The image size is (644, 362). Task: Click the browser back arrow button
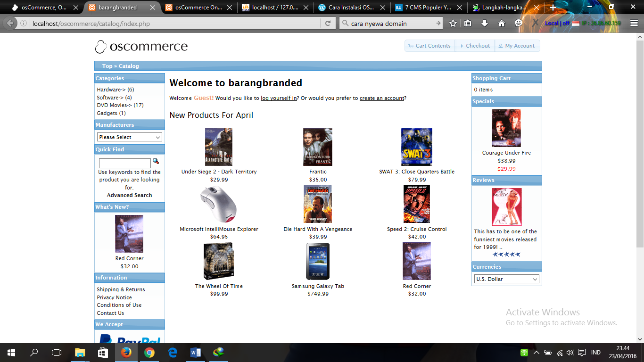coord(10,23)
